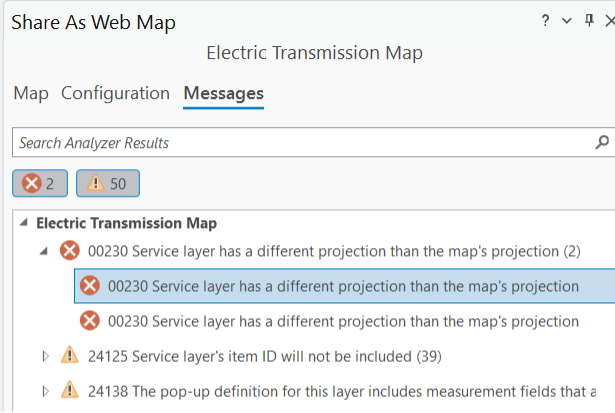This screenshot has height=413, width=615.
Task: Click error icon on 00230 group row (2)
Action: pyautogui.click(x=69, y=251)
